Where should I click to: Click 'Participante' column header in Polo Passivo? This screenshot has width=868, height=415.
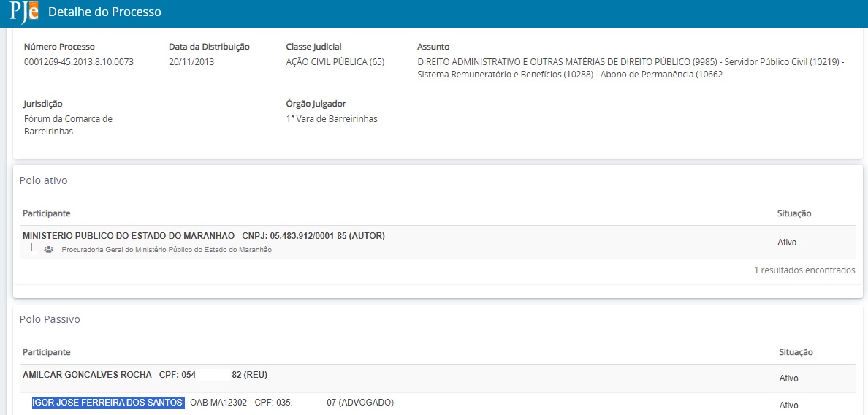(x=47, y=352)
